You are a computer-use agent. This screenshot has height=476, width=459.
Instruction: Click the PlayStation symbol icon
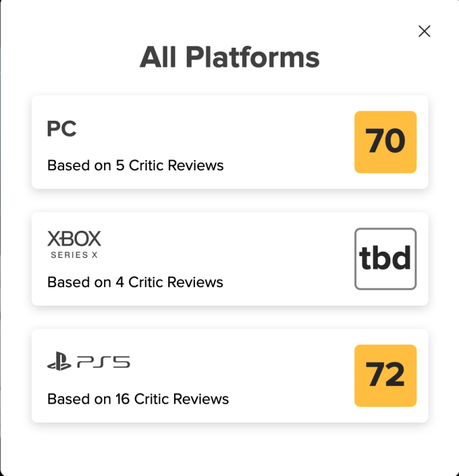59,363
